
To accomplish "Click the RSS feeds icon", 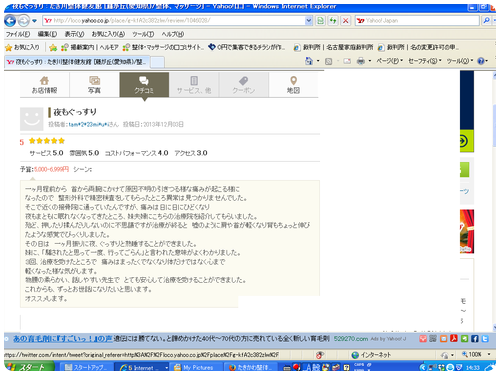I will [x=328, y=61].
